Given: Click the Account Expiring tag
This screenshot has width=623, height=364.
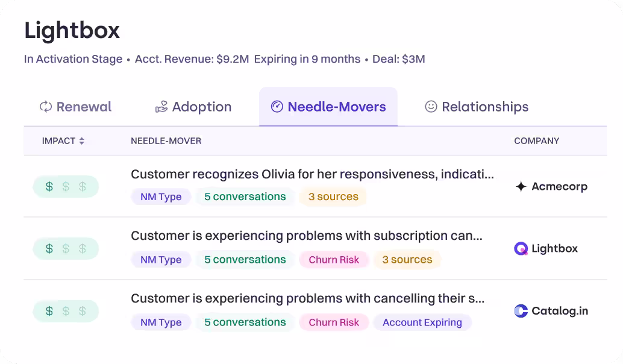Looking at the screenshot, I should tap(422, 322).
